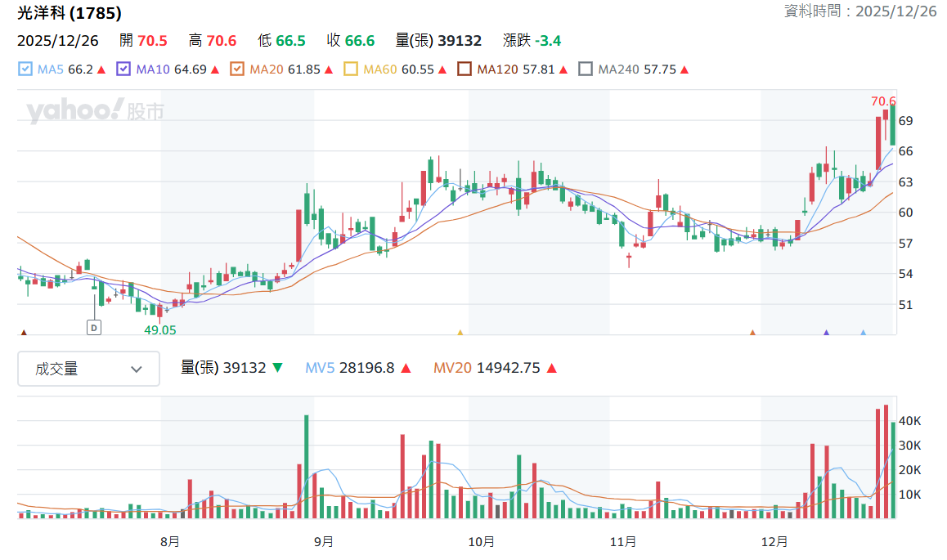Open the 成交量 indicator dropdown
This screenshot has width=947, height=560.
tap(89, 369)
